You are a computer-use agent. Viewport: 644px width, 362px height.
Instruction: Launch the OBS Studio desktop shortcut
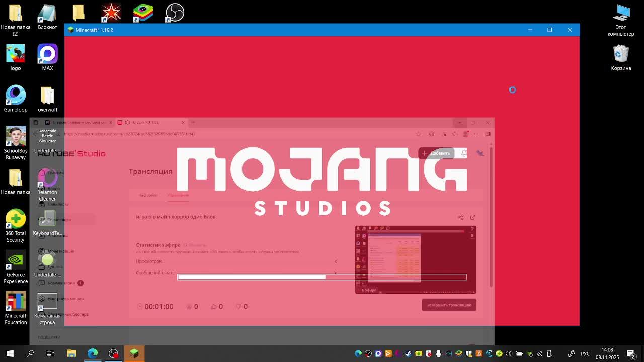pyautogui.click(x=175, y=13)
